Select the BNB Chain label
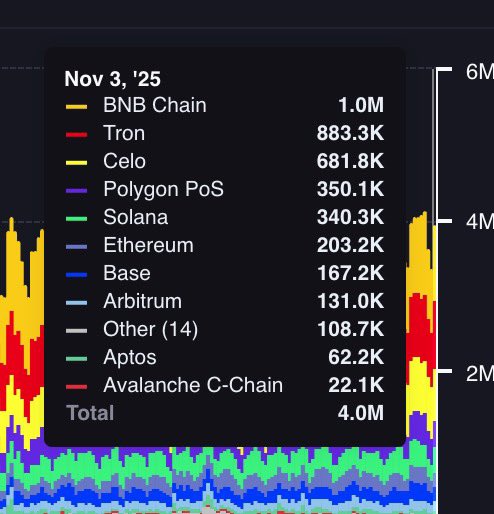The image size is (494, 514). tap(155, 105)
